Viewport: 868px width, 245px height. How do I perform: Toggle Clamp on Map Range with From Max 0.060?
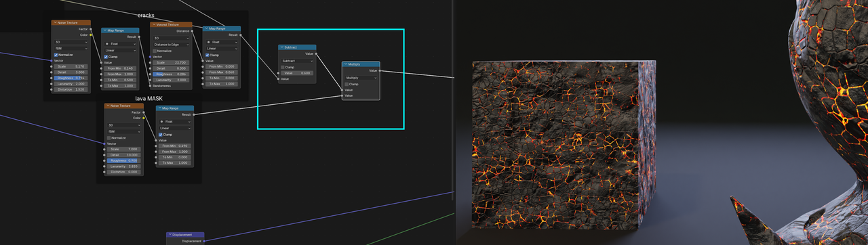[208, 55]
